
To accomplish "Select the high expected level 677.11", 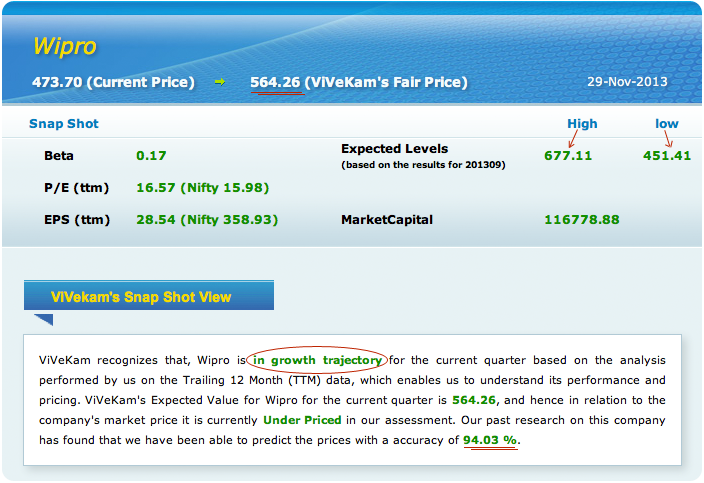I will [x=568, y=156].
